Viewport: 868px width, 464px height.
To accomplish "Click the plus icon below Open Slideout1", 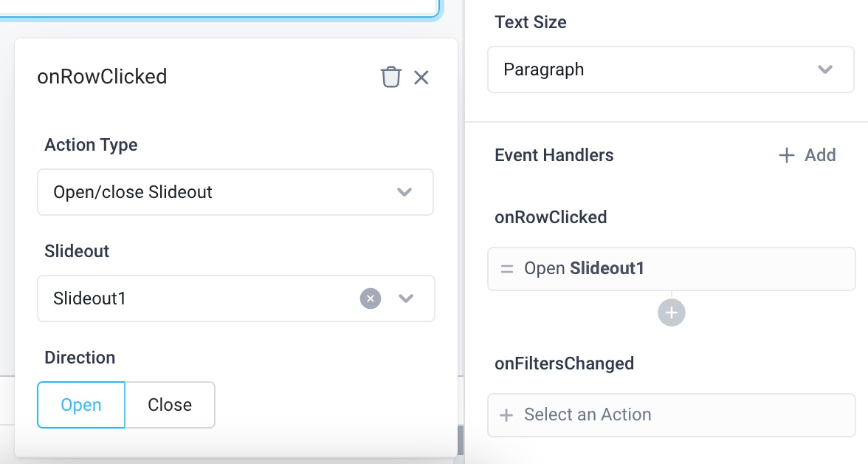I will pos(671,312).
